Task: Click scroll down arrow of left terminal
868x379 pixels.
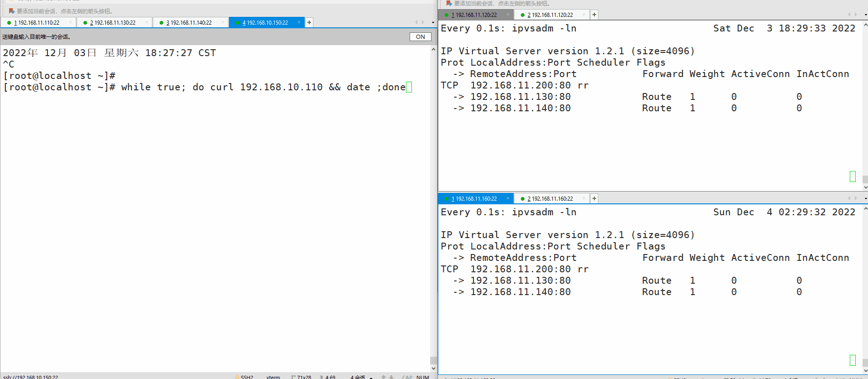Action: (x=433, y=368)
